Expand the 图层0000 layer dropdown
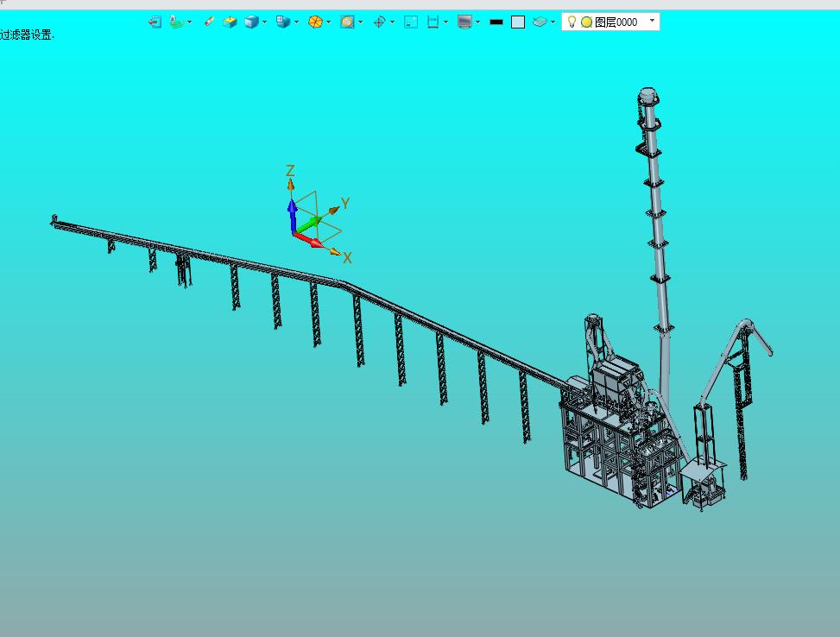 [652, 21]
